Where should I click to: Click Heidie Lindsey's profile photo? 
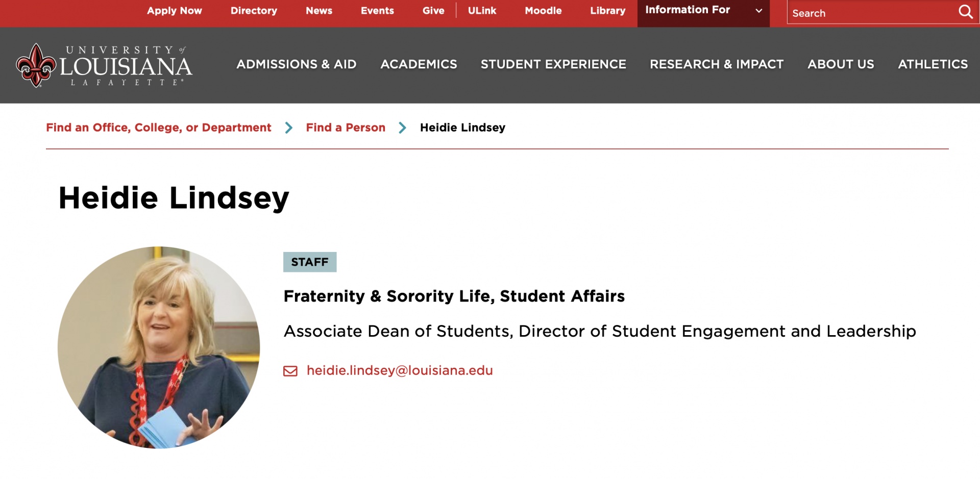coord(159,347)
